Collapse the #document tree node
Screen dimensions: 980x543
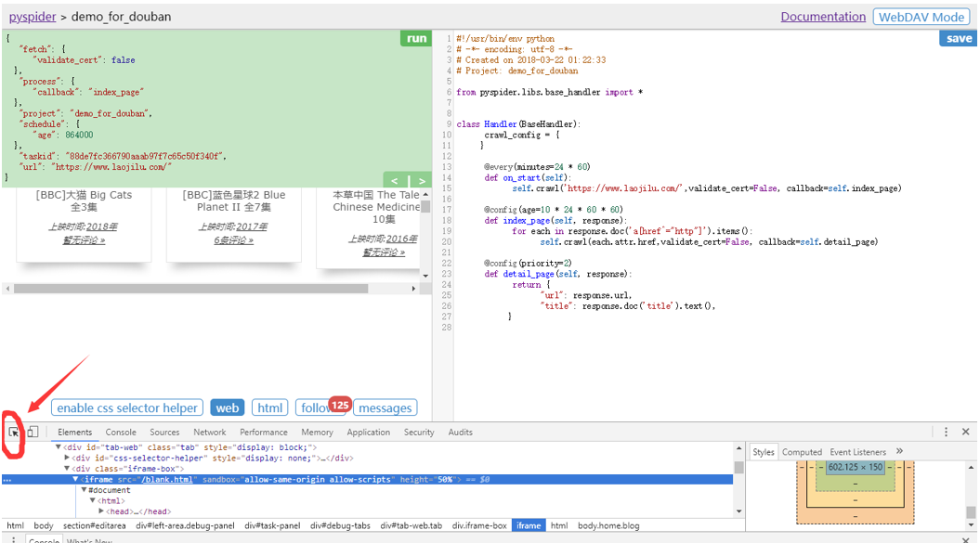coord(84,490)
